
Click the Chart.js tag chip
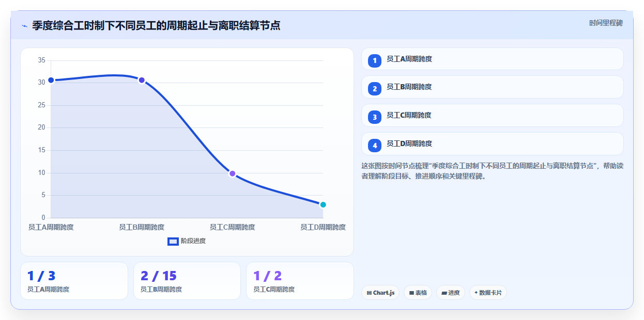tap(380, 293)
